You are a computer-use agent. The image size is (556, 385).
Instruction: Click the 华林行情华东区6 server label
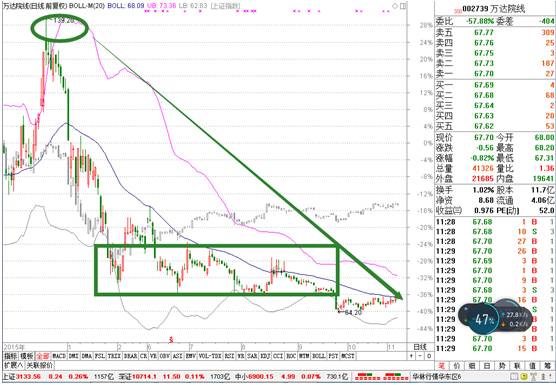437,376
